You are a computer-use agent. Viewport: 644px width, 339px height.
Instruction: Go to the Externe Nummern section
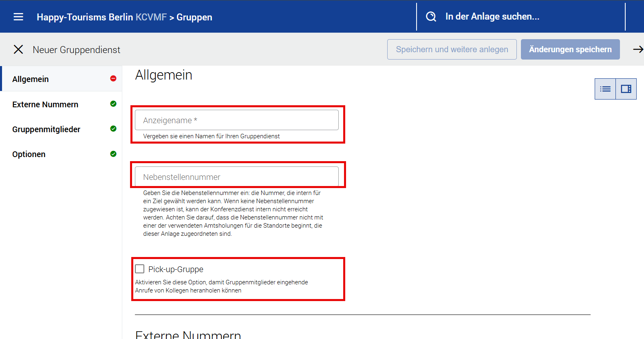pos(45,104)
